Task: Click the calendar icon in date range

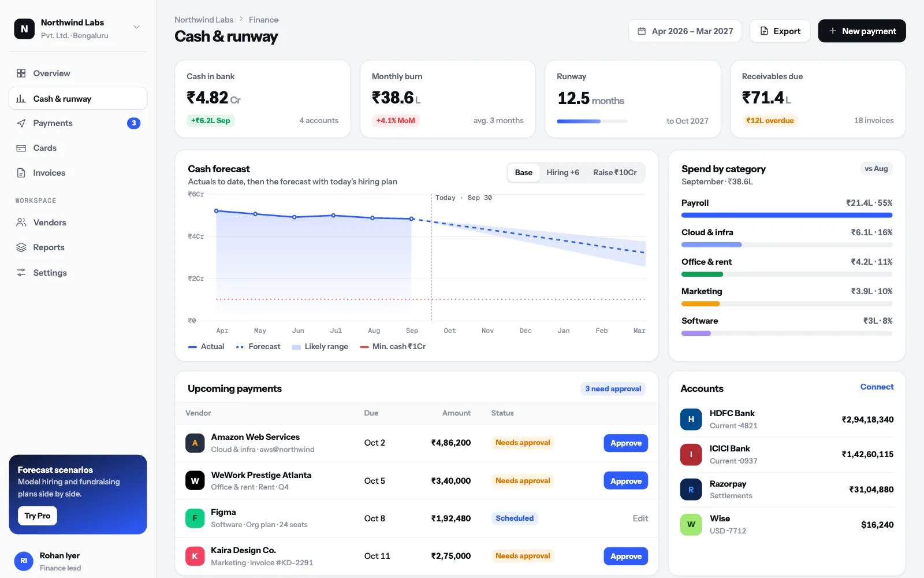Action: [642, 31]
